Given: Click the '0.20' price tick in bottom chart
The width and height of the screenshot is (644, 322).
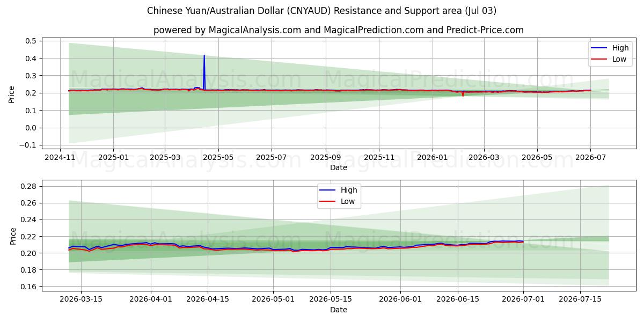Looking at the screenshot, I should tap(29, 253).
